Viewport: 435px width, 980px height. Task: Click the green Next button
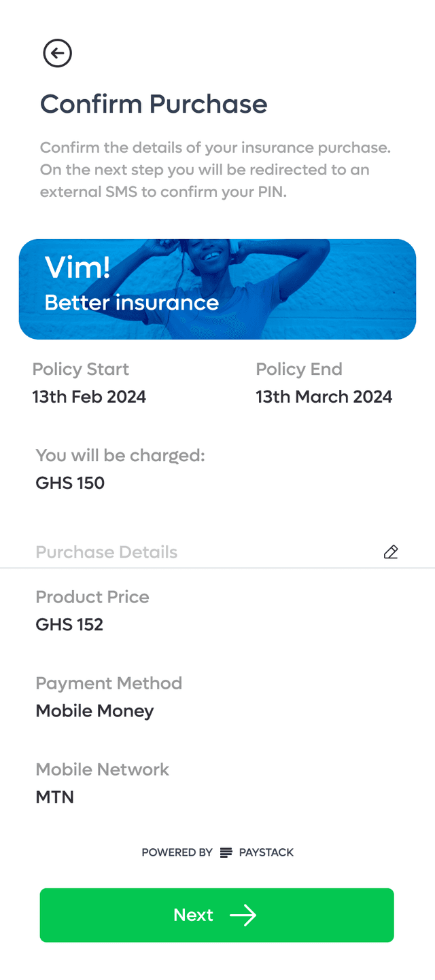[217, 915]
